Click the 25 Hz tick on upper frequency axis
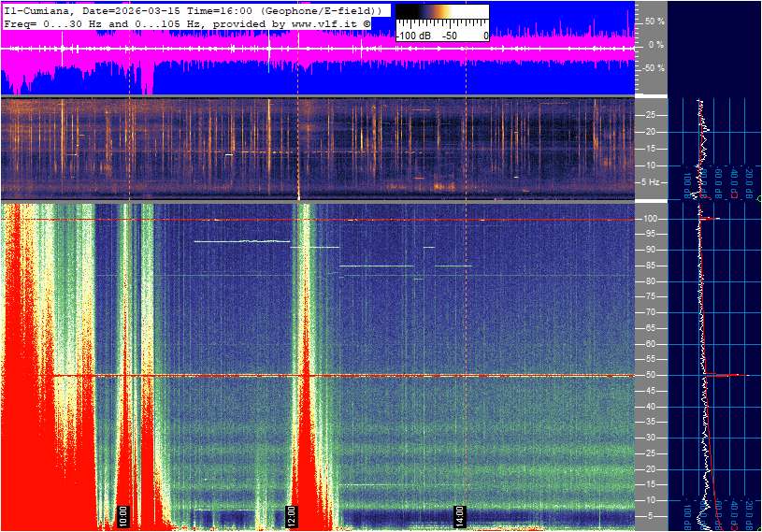Image resolution: width=762 pixels, height=532 pixels. click(650, 115)
